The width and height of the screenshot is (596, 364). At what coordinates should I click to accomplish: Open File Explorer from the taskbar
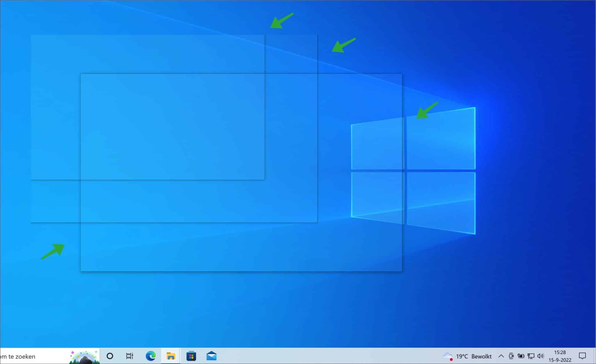(171, 356)
